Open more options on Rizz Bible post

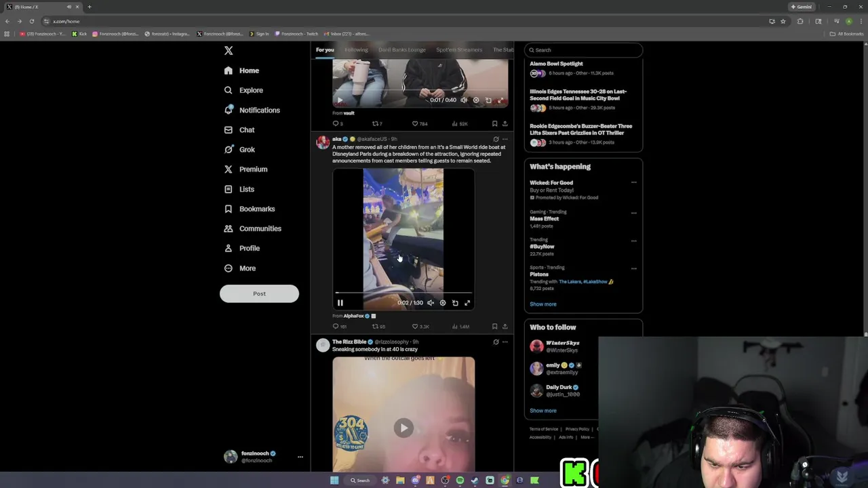coord(505,342)
